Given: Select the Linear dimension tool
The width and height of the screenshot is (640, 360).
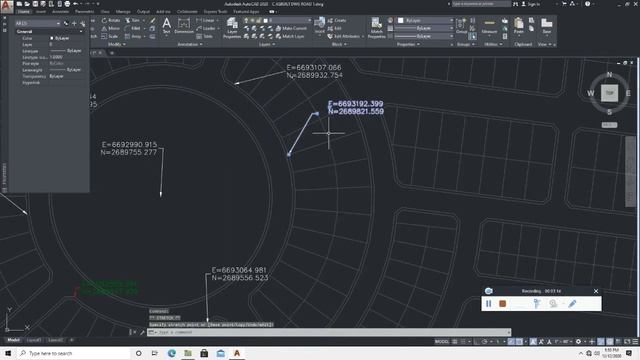Looking at the screenshot, I should (206, 20).
